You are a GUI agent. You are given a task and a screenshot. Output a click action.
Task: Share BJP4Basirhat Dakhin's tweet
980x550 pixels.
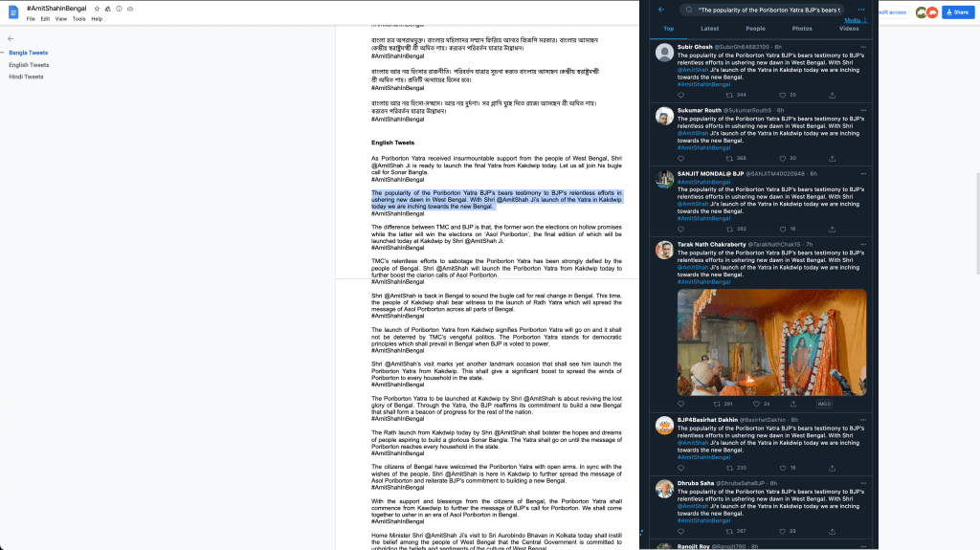click(x=832, y=468)
